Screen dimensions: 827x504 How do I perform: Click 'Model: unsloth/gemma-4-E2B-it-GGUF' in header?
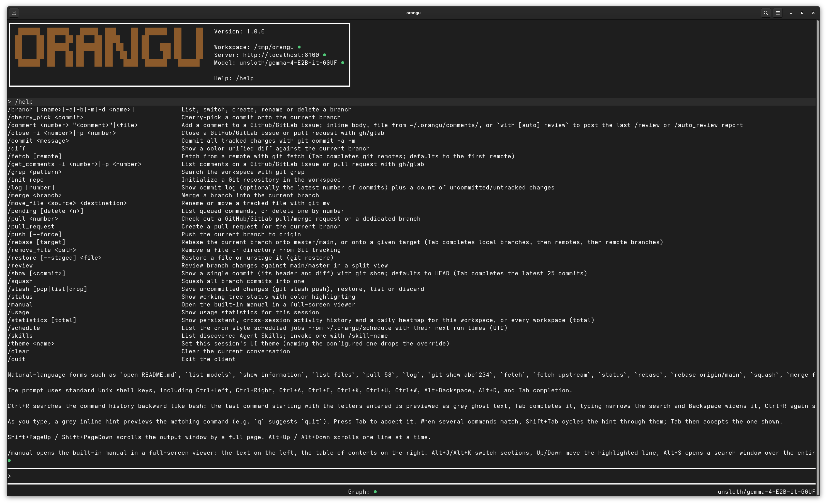276,63
